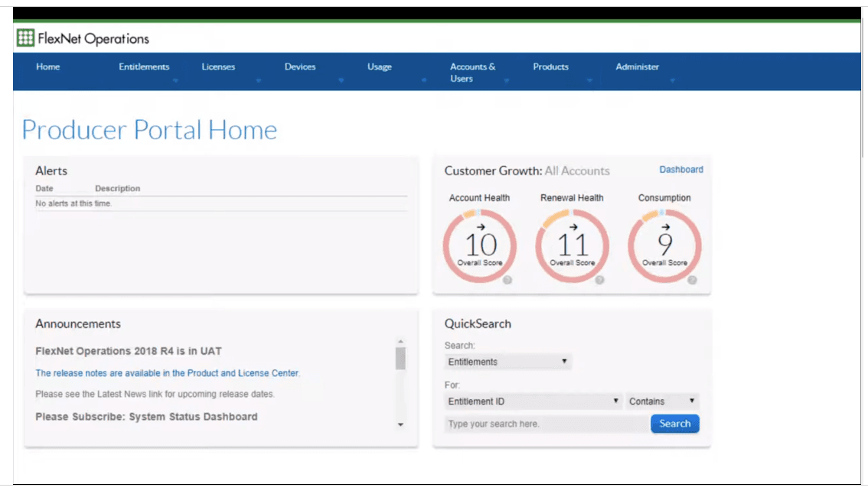This screenshot has width=868, height=494.
Task: Open the release notes link in Announcements
Action: [167, 373]
